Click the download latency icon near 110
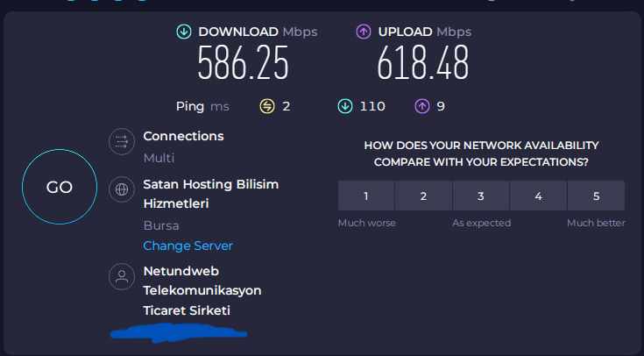This screenshot has width=644, height=356. (x=345, y=106)
